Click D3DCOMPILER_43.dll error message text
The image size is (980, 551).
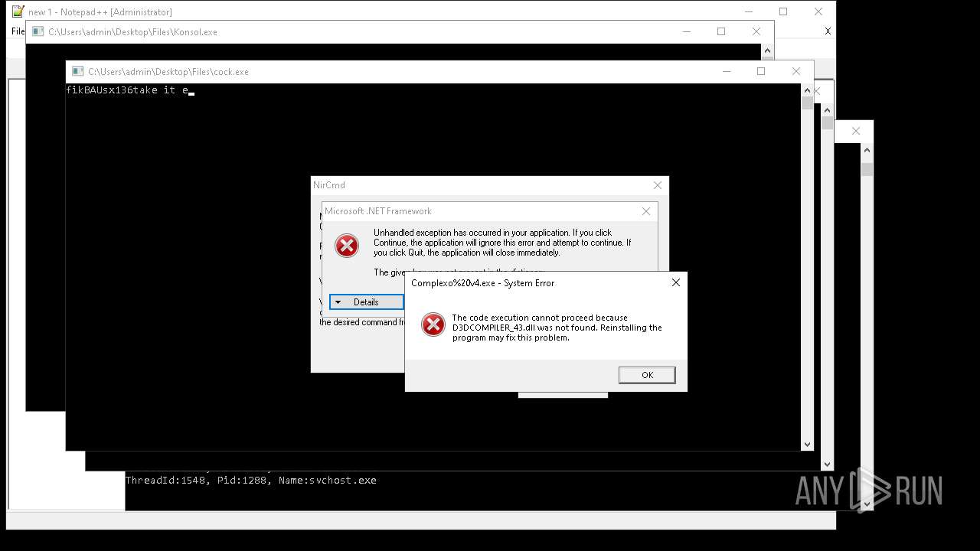coord(557,328)
